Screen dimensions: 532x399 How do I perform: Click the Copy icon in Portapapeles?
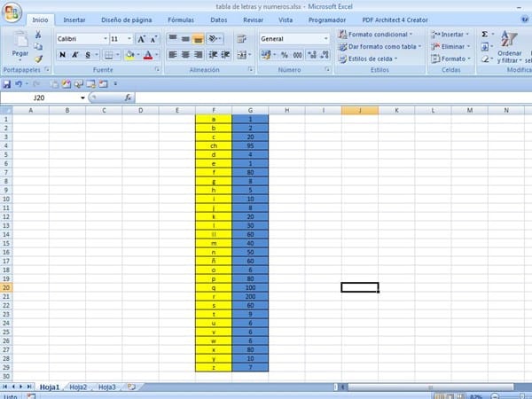[x=38, y=47]
